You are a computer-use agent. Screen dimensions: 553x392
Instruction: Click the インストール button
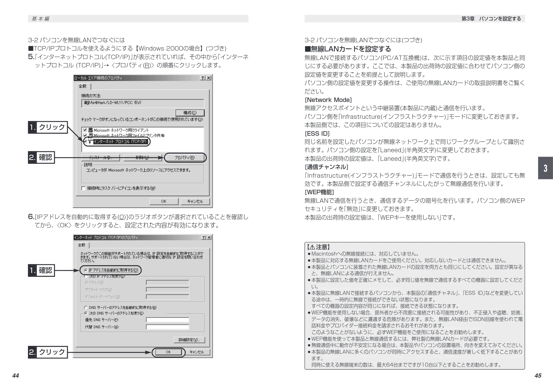100,158
